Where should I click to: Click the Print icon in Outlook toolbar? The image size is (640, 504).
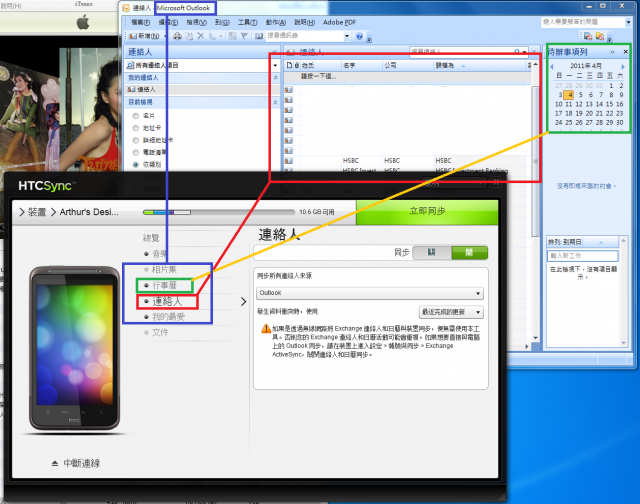click(177, 36)
